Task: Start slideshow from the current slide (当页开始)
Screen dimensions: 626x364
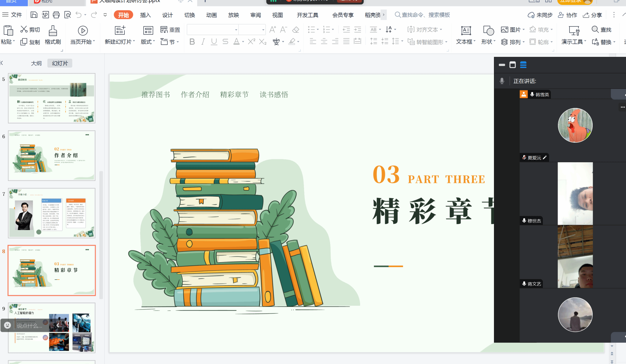Action: point(83,31)
